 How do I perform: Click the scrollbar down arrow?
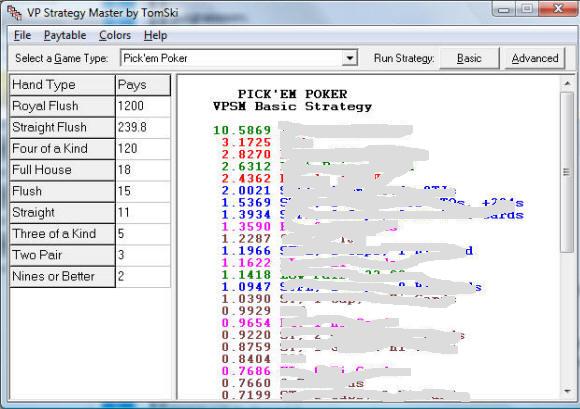click(x=567, y=391)
